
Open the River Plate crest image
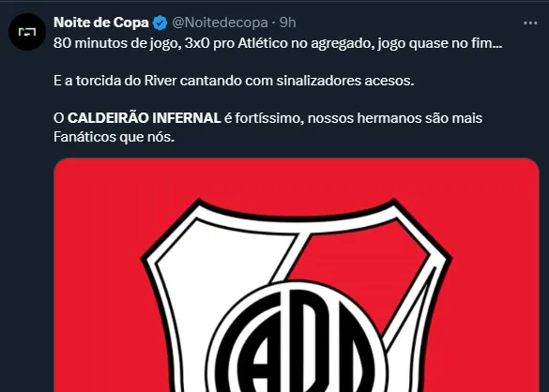(297, 275)
